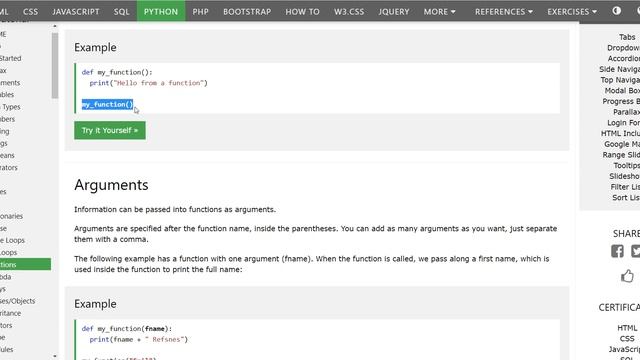Open the PHP tutorial tab
The height and width of the screenshot is (360, 640).
tap(200, 11)
